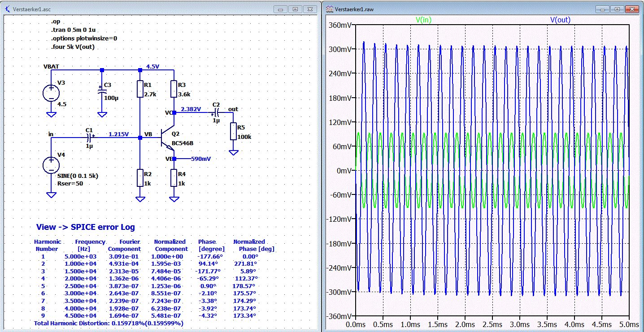
Task: Select the .tran 0 5m 0 1u directive
Action: pos(74,30)
